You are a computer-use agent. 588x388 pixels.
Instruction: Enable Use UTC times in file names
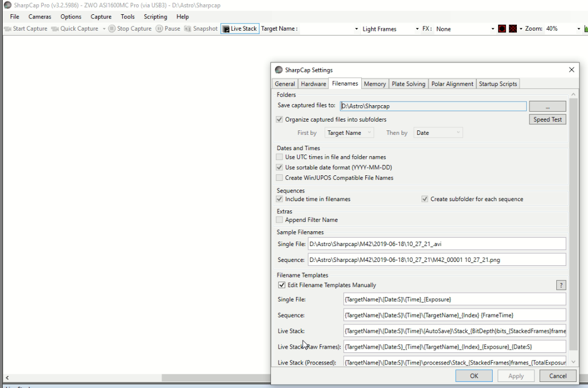[x=279, y=157]
